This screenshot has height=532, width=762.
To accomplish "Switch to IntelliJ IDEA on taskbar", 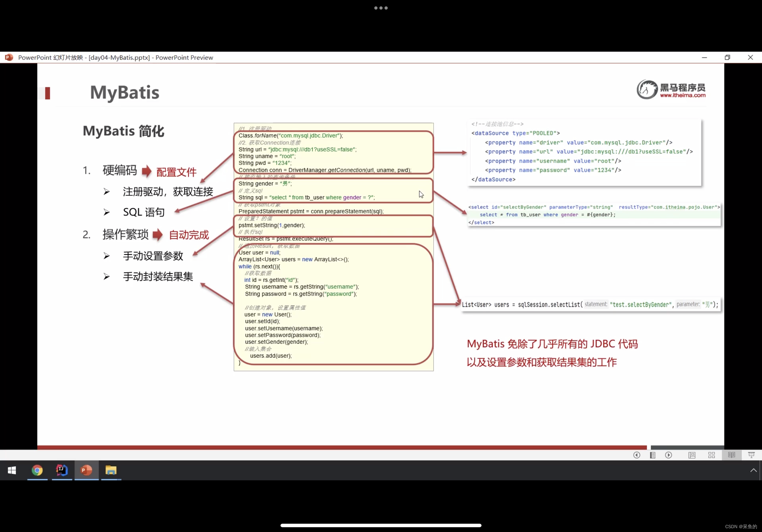I will pos(62,470).
